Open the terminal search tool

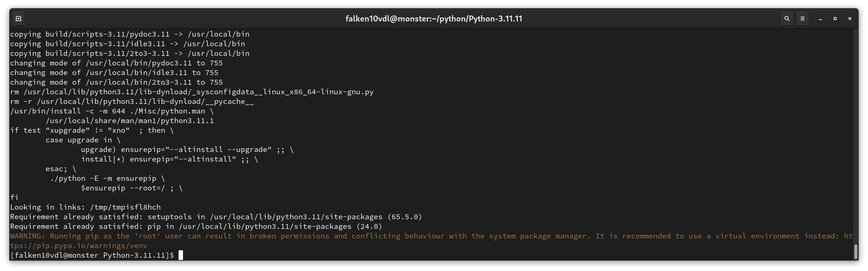tap(787, 18)
